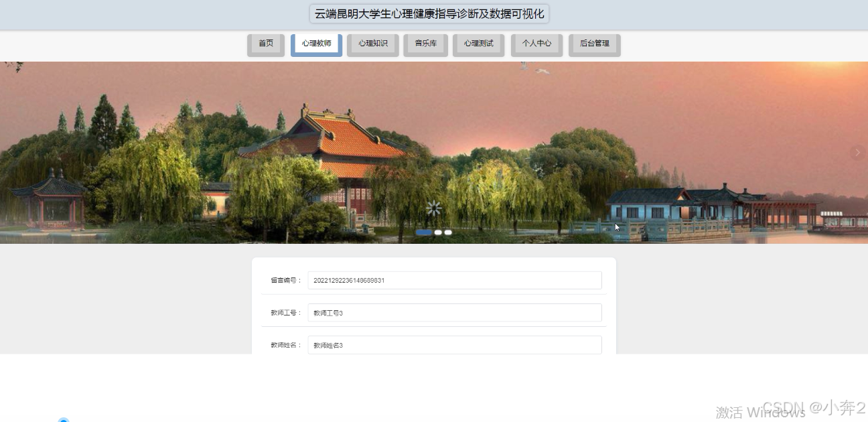Select the 心理教师 tab

316,43
